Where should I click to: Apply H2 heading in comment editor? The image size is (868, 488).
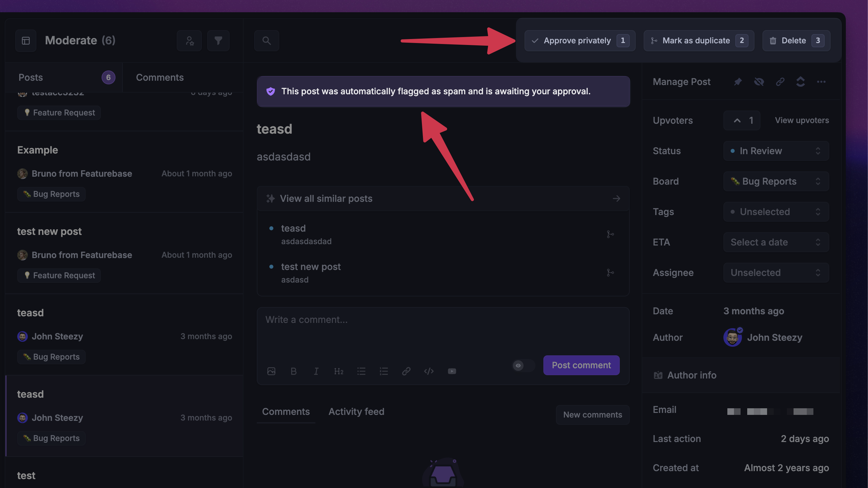(x=339, y=371)
